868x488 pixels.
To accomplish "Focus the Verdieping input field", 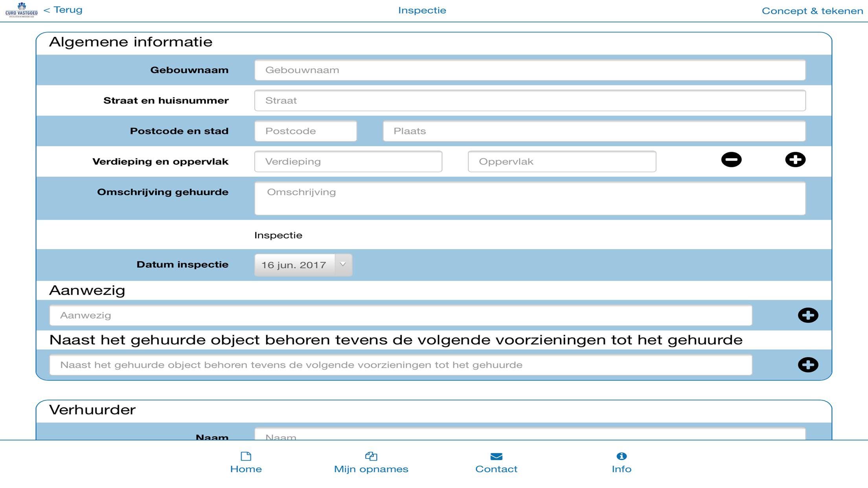I will (348, 161).
